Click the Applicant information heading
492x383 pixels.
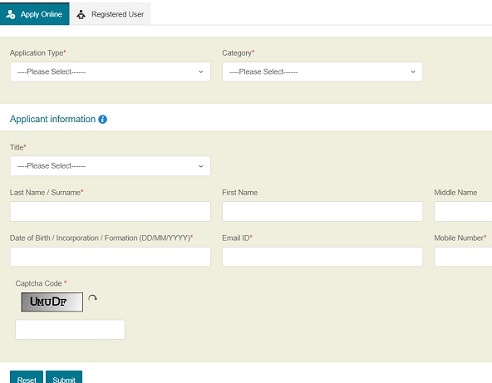tap(53, 119)
